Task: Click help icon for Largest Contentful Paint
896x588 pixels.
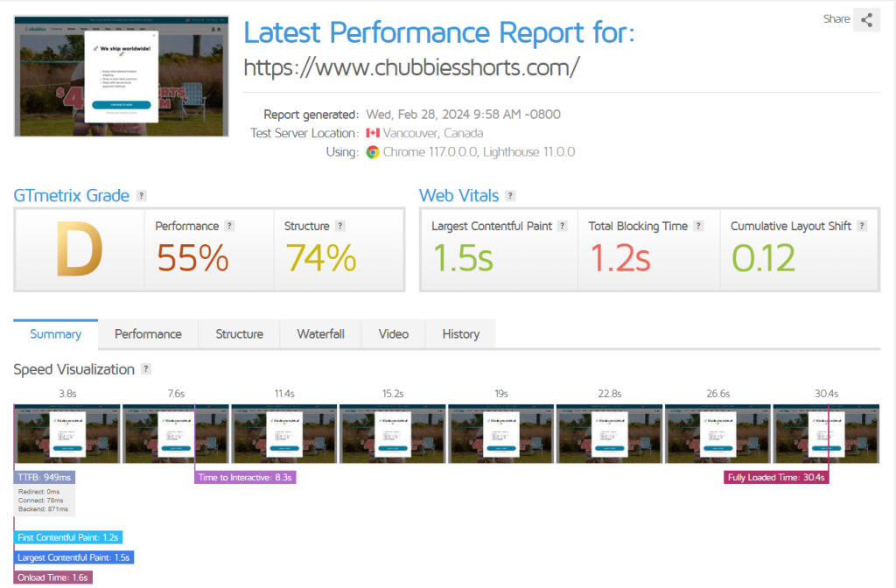Action: (x=563, y=226)
